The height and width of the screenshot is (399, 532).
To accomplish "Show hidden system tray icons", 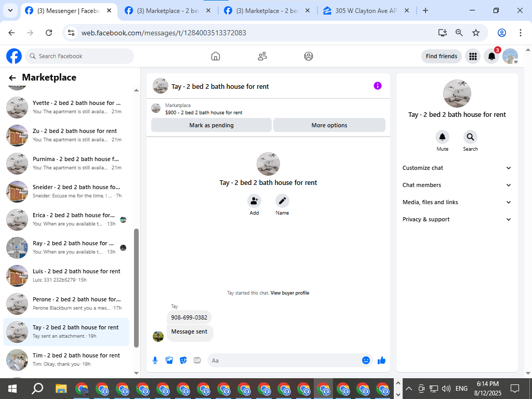I will tap(409, 389).
